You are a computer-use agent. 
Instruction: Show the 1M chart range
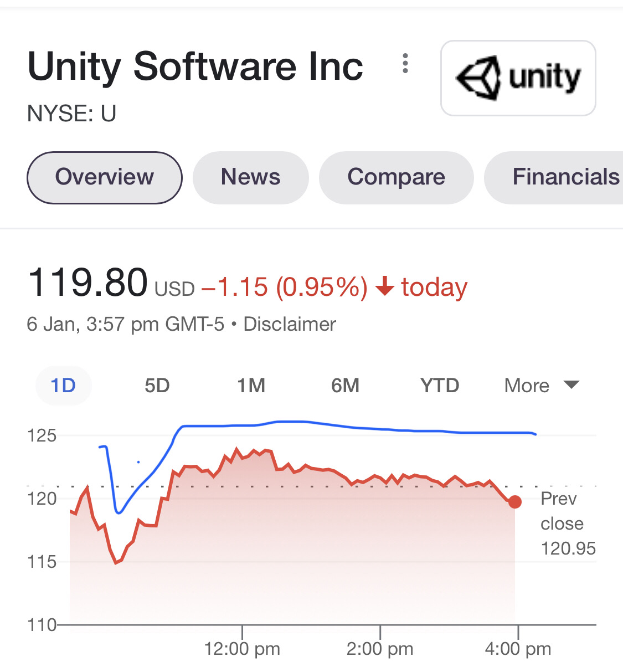(x=251, y=386)
